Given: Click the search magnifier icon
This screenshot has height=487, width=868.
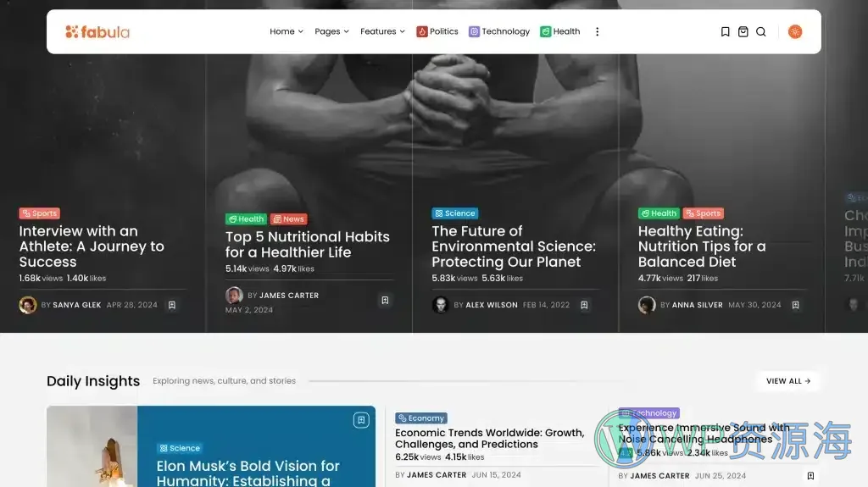Looking at the screenshot, I should pyautogui.click(x=760, y=32).
